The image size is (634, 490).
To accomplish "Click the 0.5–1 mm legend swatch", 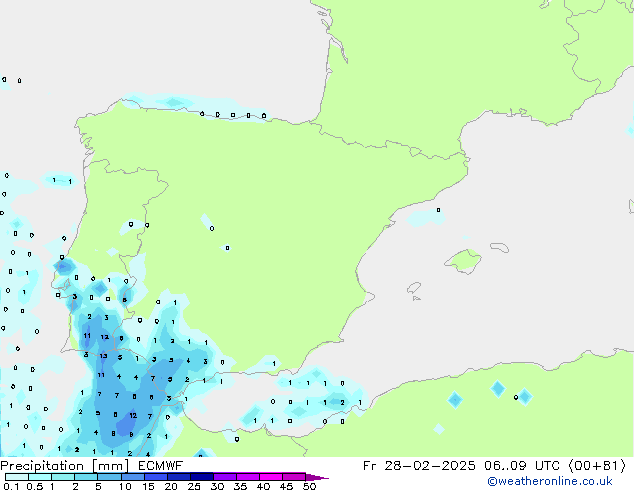I will pyautogui.click(x=40, y=477).
